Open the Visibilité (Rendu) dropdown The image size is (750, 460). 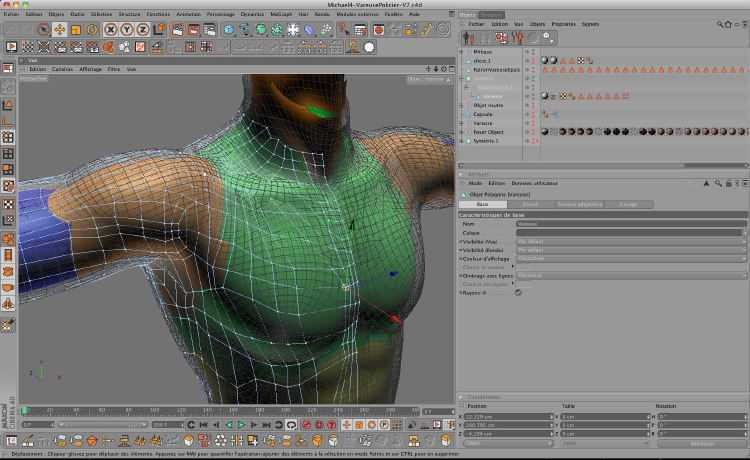coord(631,250)
